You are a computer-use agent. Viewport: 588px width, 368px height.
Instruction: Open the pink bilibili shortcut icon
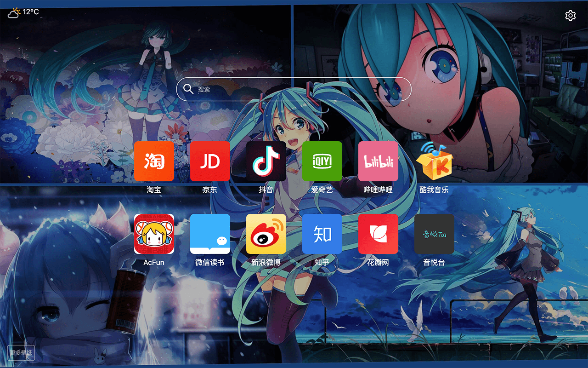(x=378, y=161)
